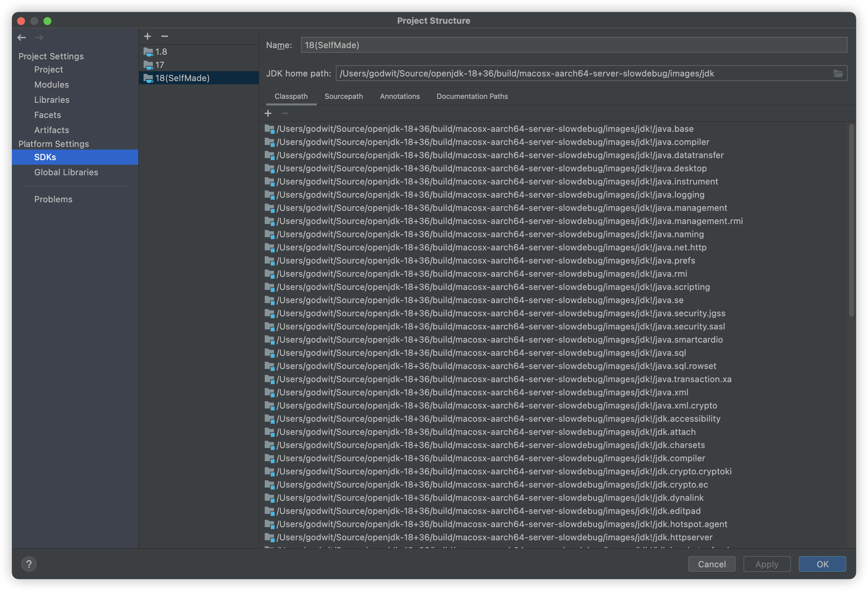Screen dimensions: 868x591
Task: Click the forward navigation arrow
Action: click(x=39, y=37)
